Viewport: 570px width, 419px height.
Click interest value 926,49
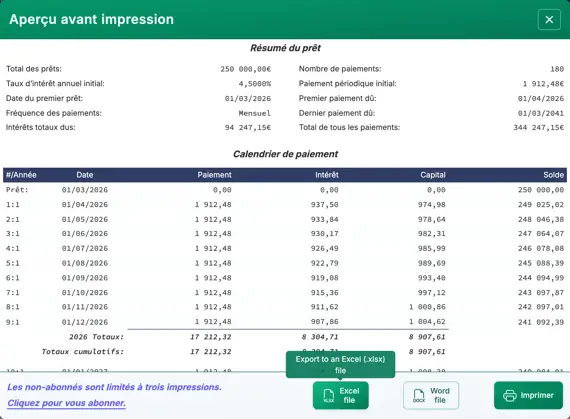pos(325,249)
